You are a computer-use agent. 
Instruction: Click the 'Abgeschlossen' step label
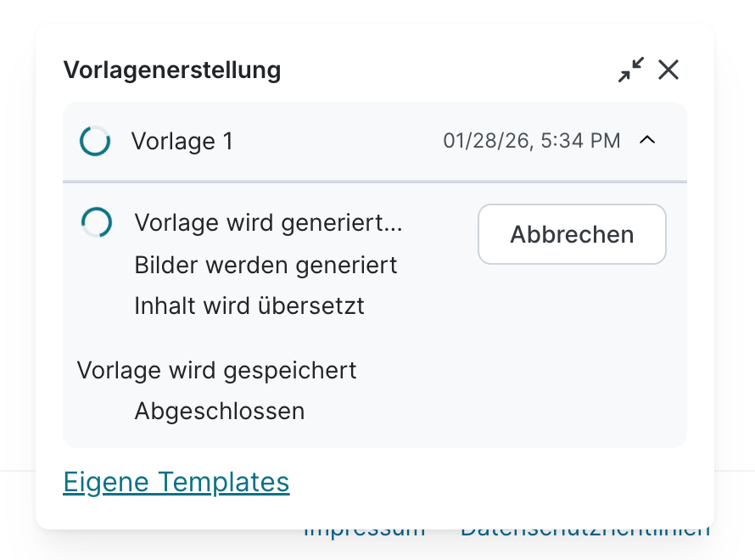219,411
